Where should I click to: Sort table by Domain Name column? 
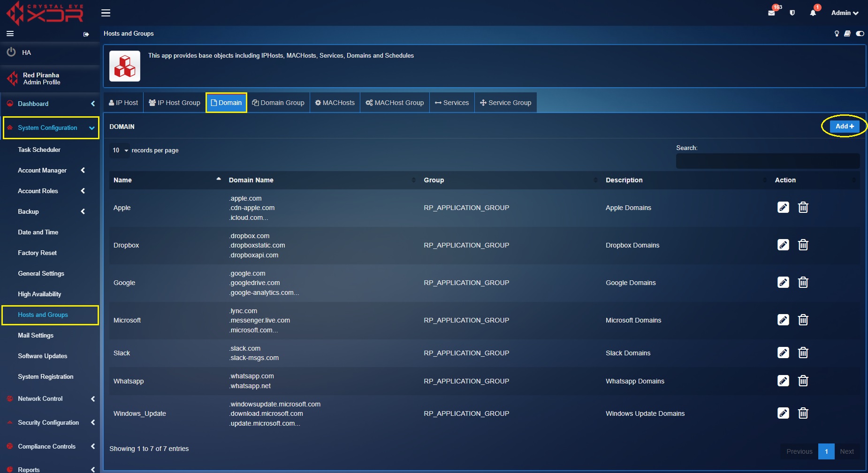[x=322, y=180]
